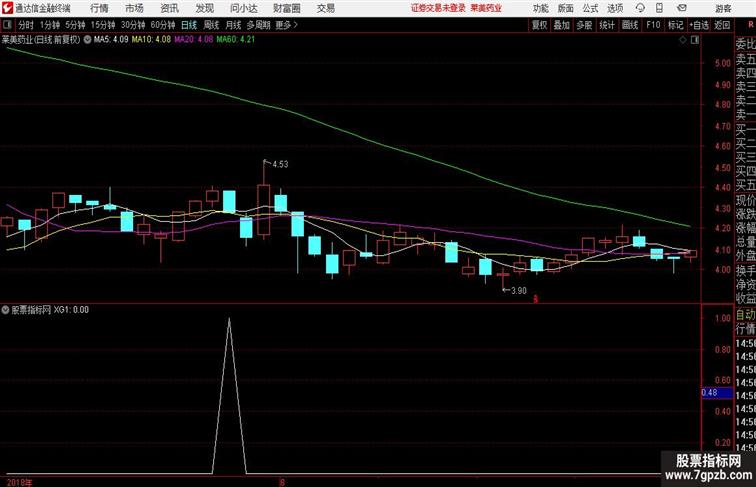Open the 功能 menu
This screenshot has height=487, width=756.
click(x=540, y=8)
